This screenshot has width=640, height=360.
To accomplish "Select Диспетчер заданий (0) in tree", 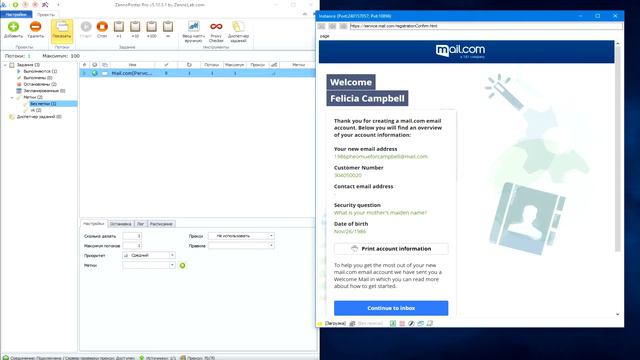I will pyautogui.click(x=39, y=117).
